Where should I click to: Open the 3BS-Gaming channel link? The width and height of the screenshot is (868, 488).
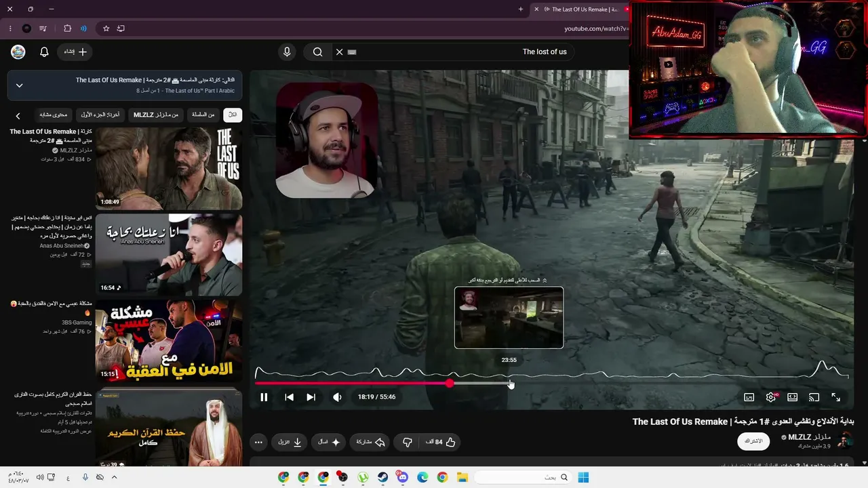coord(77,323)
